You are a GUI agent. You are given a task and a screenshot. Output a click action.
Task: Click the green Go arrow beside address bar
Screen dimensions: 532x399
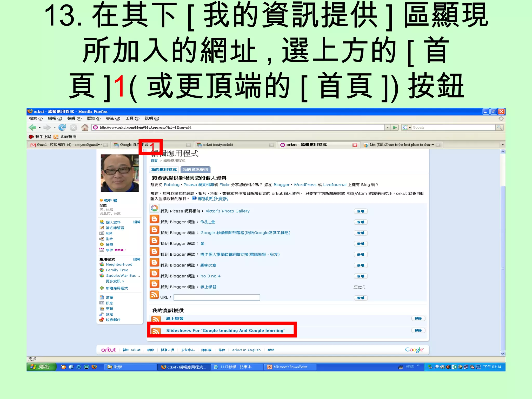coord(395,127)
